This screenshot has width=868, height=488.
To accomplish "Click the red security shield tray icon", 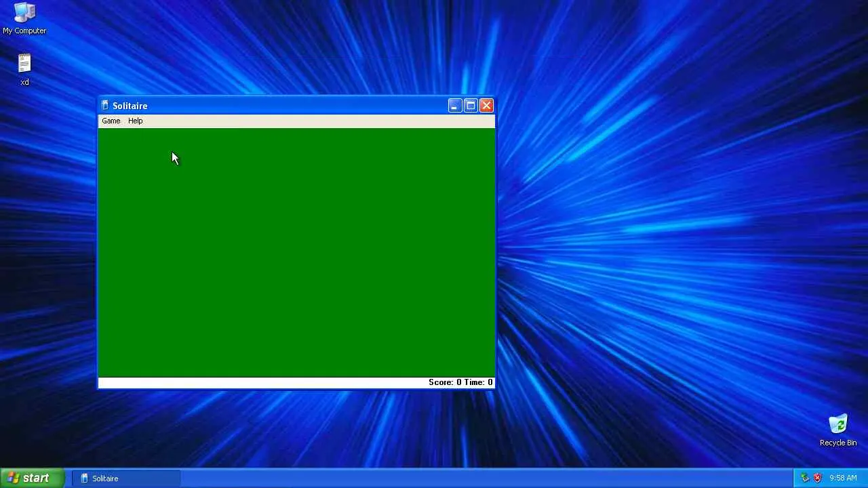I will pyautogui.click(x=817, y=478).
